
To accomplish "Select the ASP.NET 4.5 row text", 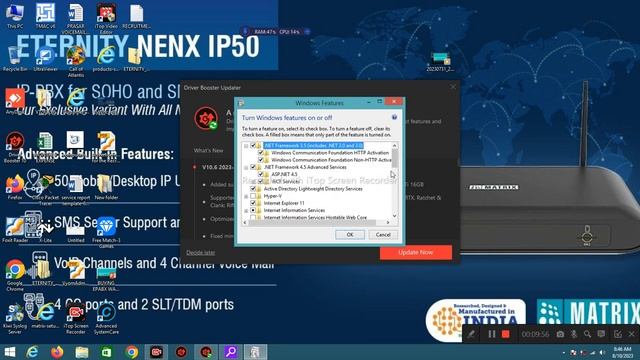I will coord(284,174).
